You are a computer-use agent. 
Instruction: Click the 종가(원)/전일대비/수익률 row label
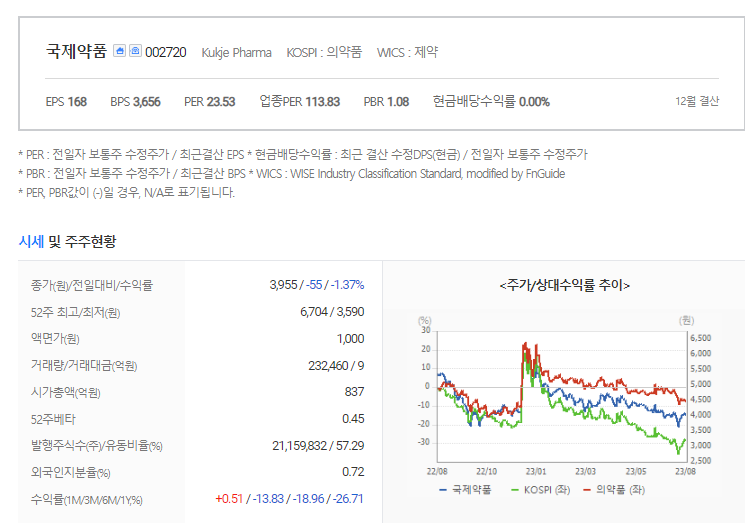(92, 285)
